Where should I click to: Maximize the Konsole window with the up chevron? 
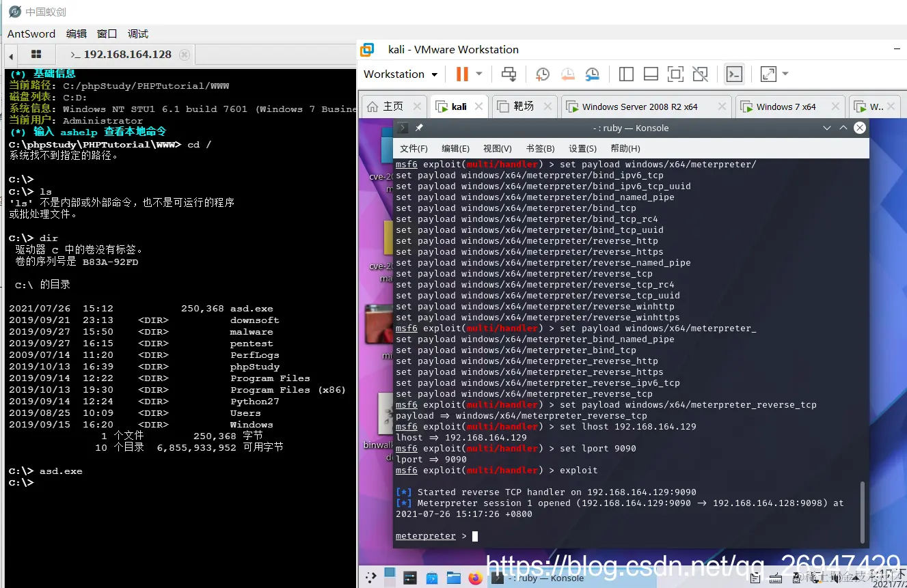click(x=843, y=128)
